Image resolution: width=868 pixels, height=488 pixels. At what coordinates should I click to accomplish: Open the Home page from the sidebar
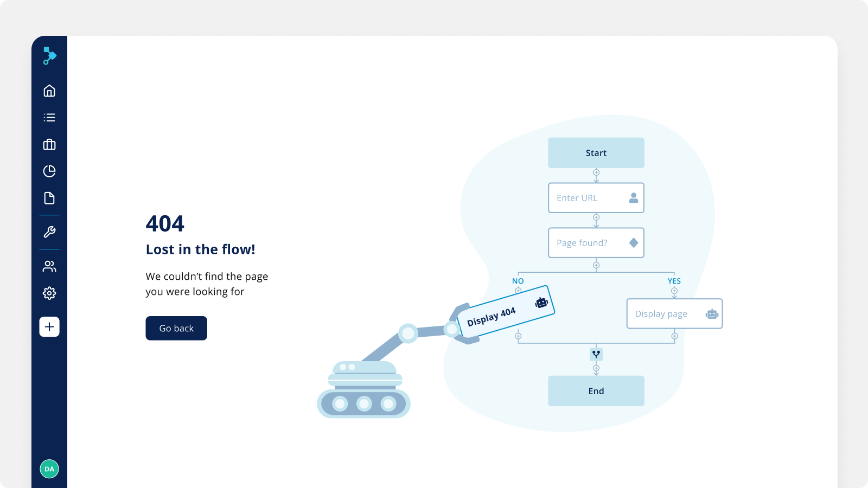(49, 91)
